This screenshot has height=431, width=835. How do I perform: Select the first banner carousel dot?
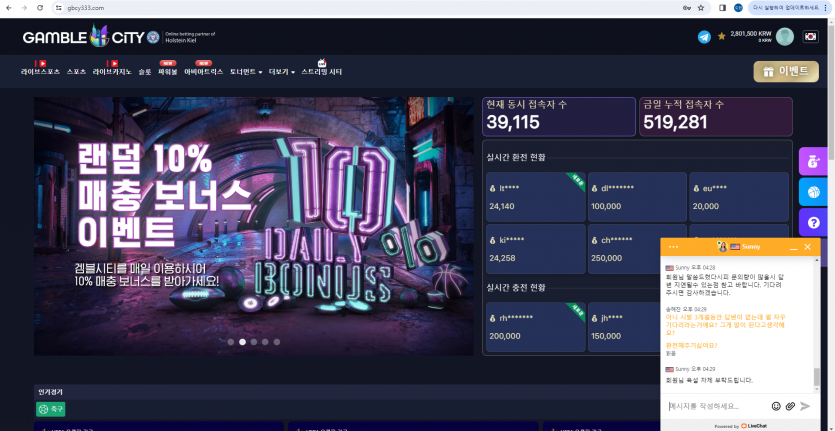(x=231, y=342)
